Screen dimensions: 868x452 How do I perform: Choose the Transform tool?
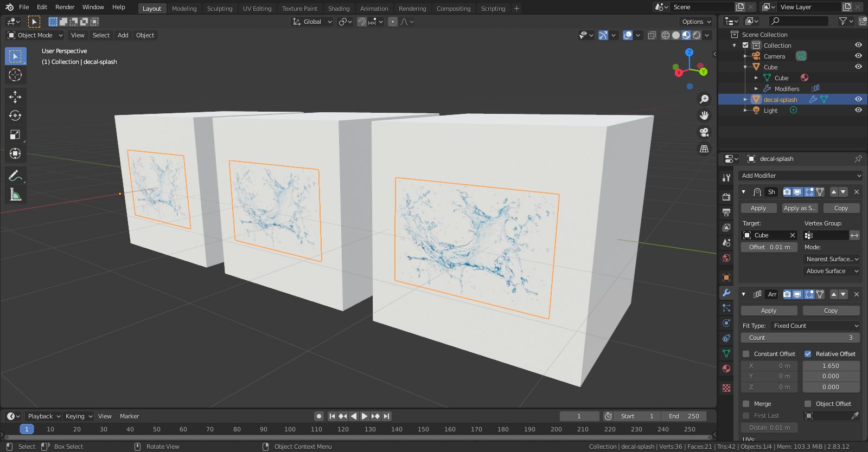click(15, 154)
